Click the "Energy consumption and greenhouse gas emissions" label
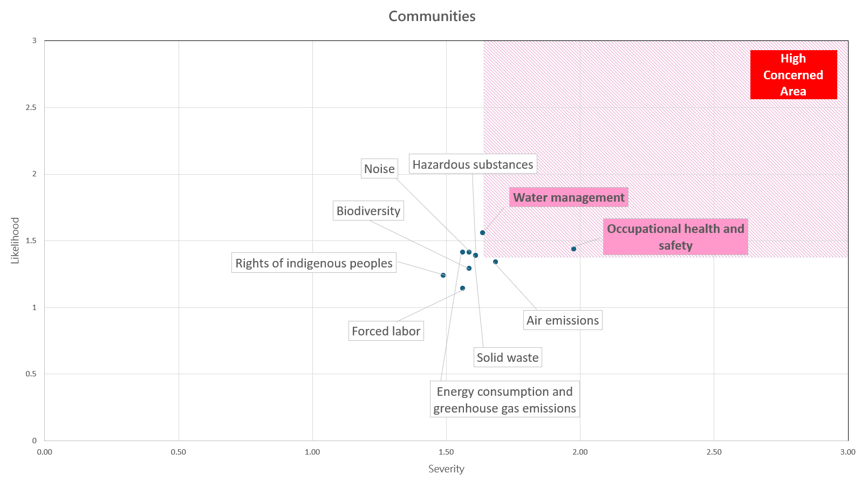 tap(504, 400)
